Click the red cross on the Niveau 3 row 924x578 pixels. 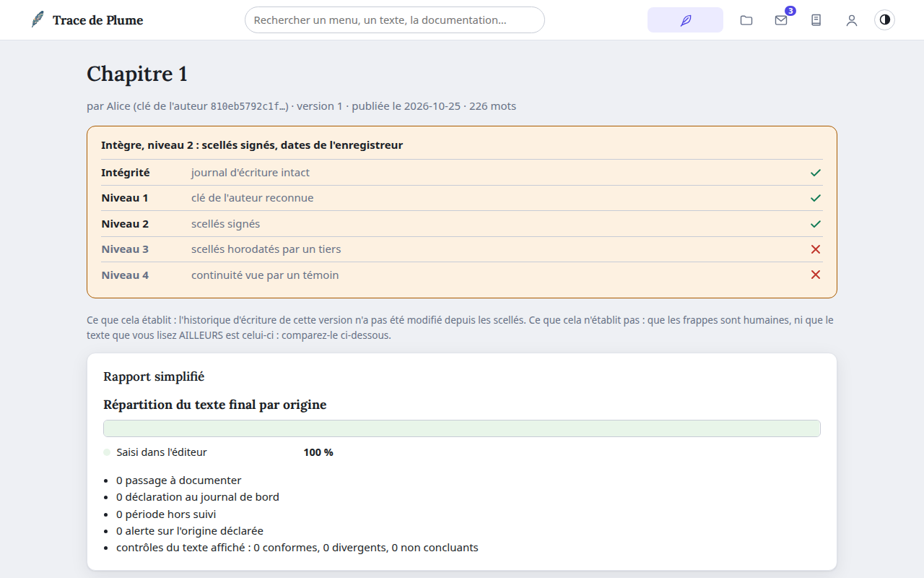pos(816,249)
